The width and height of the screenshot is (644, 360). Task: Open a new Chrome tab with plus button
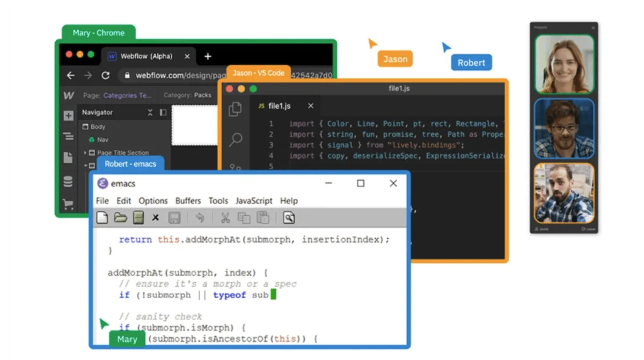click(x=208, y=56)
